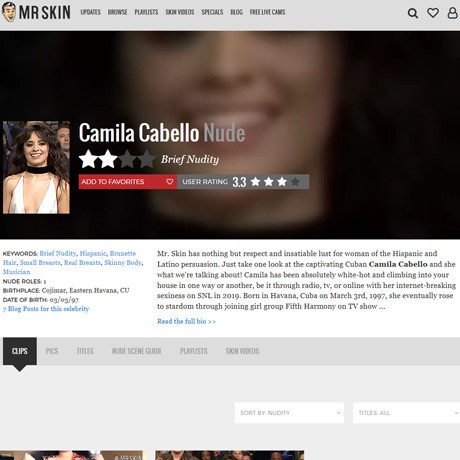Open the search magnifier icon

pyautogui.click(x=413, y=13)
